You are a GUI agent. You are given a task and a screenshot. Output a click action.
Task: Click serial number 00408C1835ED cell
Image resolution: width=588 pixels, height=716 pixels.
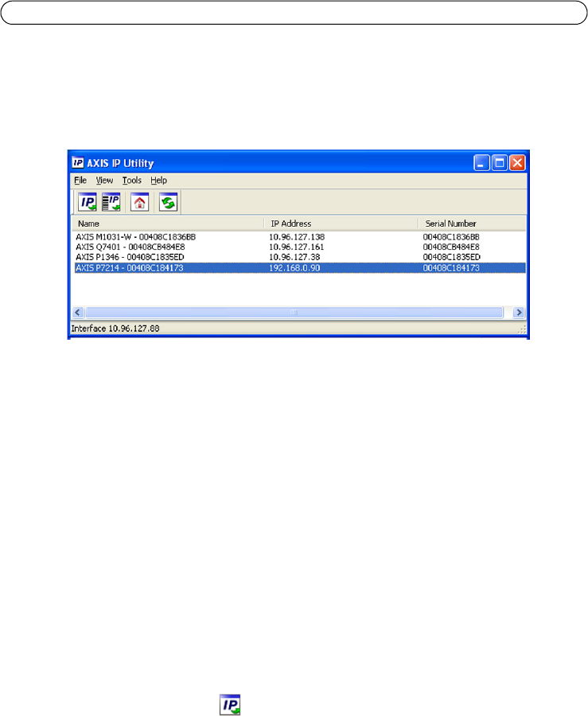click(x=451, y=257)
